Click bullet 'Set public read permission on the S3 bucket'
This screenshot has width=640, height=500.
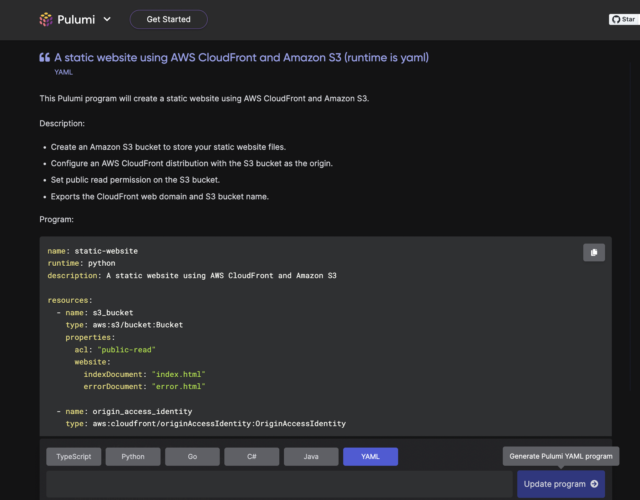[x=135, y=180]
